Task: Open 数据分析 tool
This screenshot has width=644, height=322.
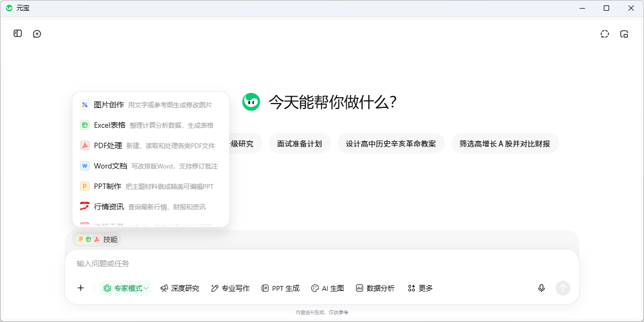Action: [375, 288]
